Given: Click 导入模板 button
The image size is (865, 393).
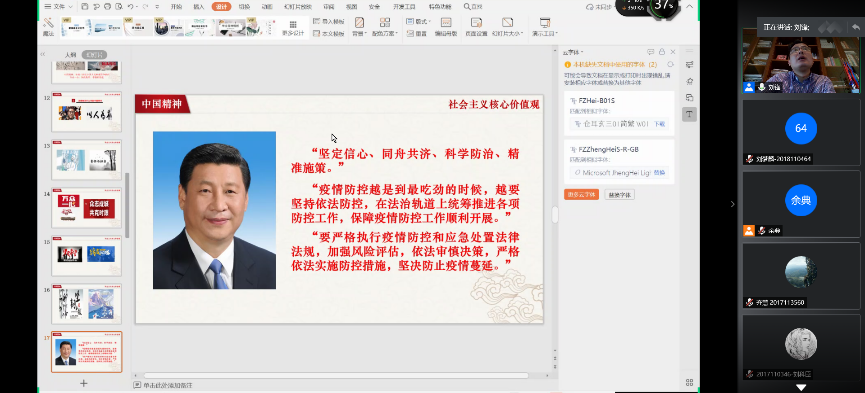Looking at the screenshot, I should click(x=328, y=21).
